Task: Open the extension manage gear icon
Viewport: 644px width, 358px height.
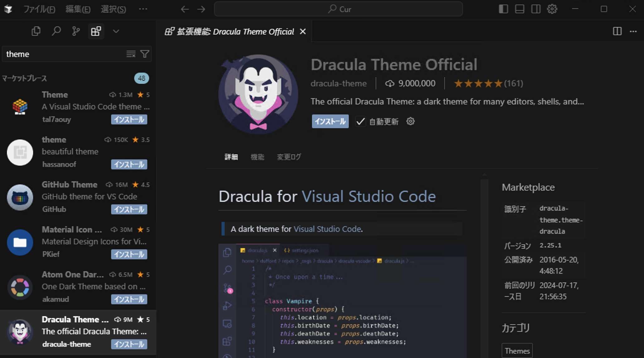Action: tap(410, 121)
